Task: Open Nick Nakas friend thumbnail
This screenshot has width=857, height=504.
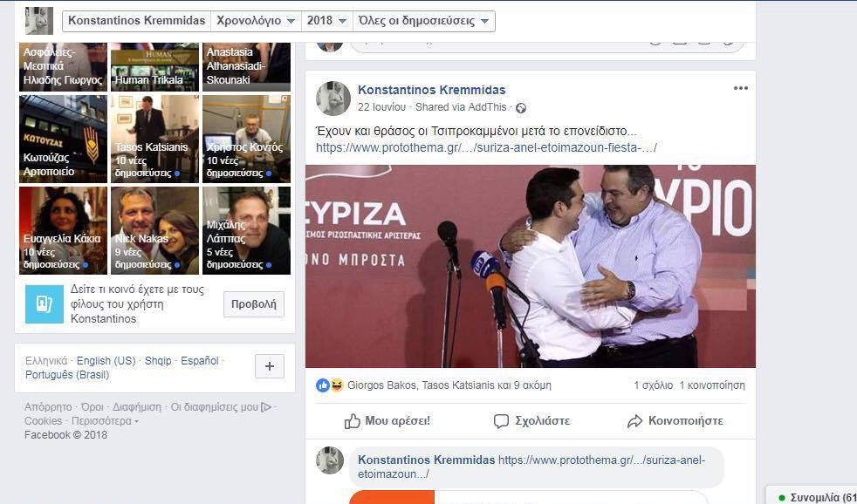Action: point(155,230)
